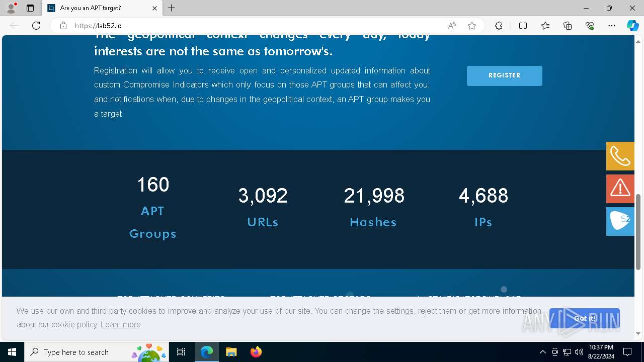
Task: Click the scrollbar down arrow
Action: (x=638, y=333)
